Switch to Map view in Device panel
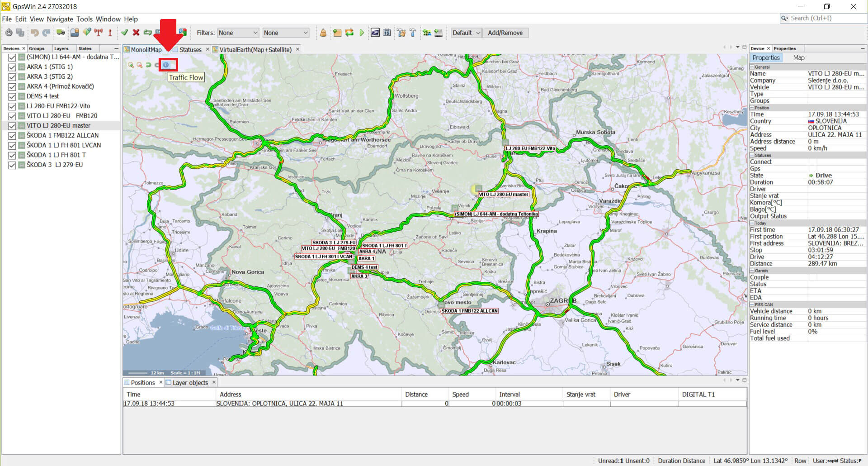 point(798,58)
